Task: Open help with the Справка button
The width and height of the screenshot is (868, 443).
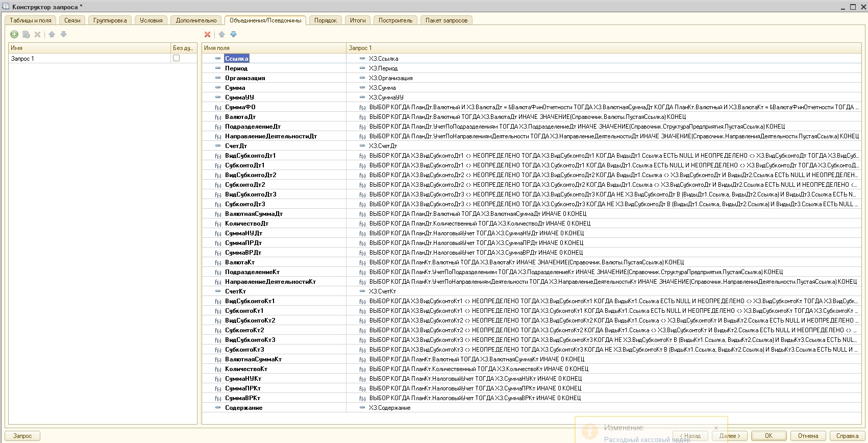Action: pyautogui.click(x=848, y=436)
